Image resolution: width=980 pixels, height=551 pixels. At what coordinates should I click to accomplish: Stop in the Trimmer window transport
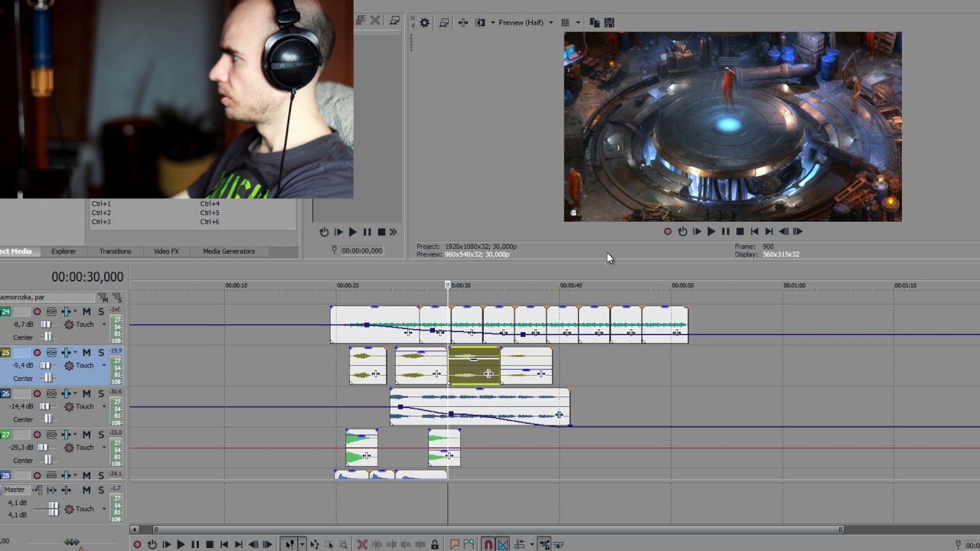(x=381, y=232)
